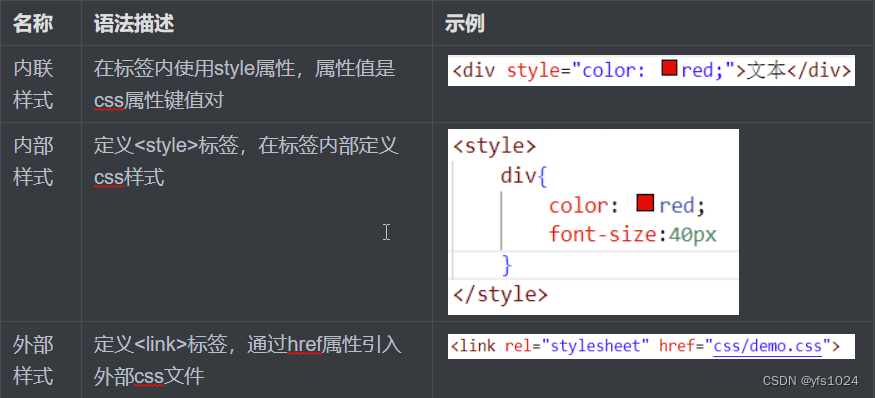Click the 示例 column header
The image size is (875, 398).
(465, 23)
